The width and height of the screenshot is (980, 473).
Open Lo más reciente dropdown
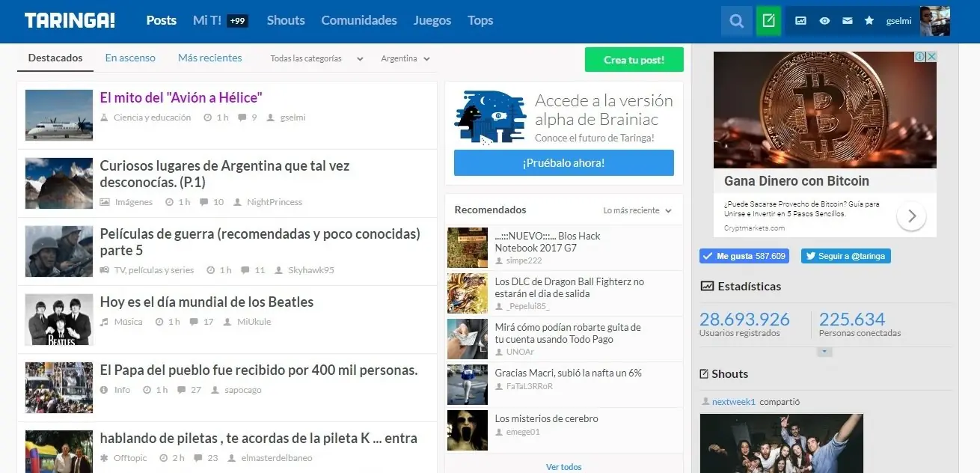tap(637, 211)
